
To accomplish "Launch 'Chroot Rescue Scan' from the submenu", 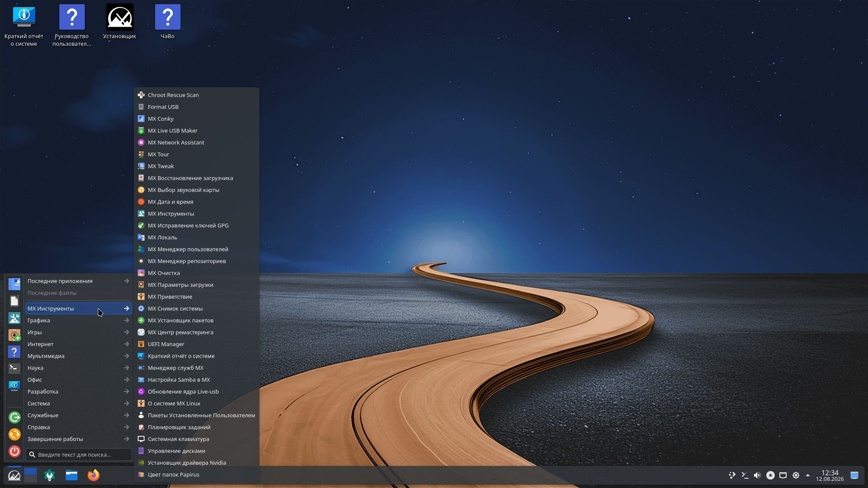I will [197, 95].
